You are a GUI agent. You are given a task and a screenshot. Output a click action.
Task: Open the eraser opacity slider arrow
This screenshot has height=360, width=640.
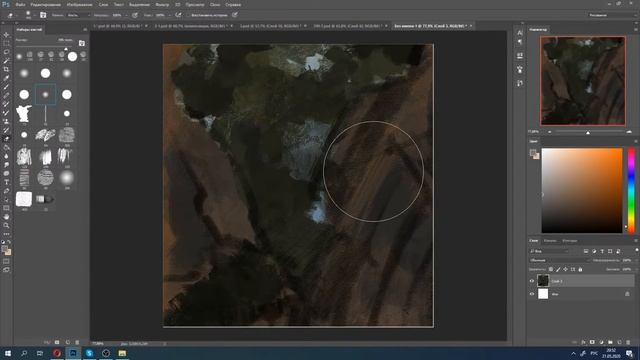[126, 15]
